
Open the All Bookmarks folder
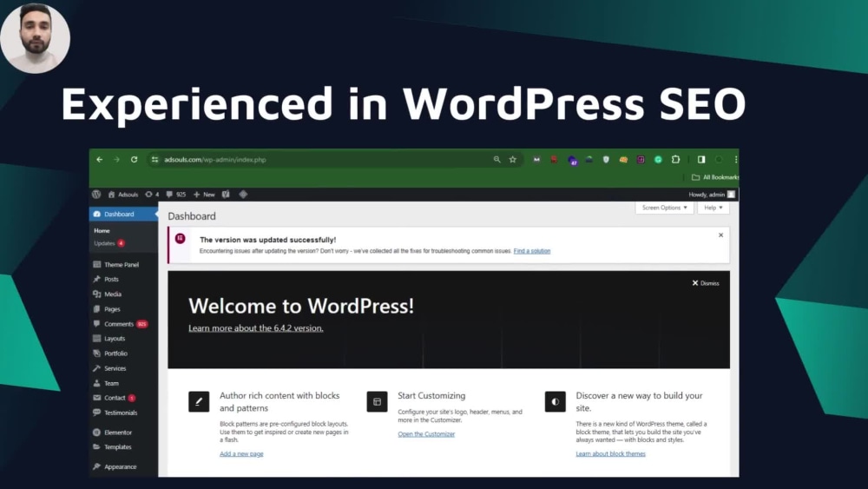(x=715, y=177)
